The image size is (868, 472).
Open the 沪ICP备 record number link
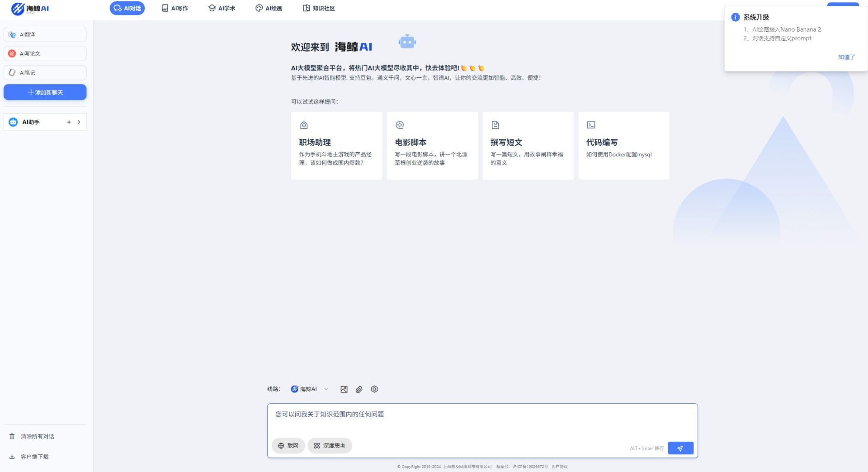click(530, 467)
